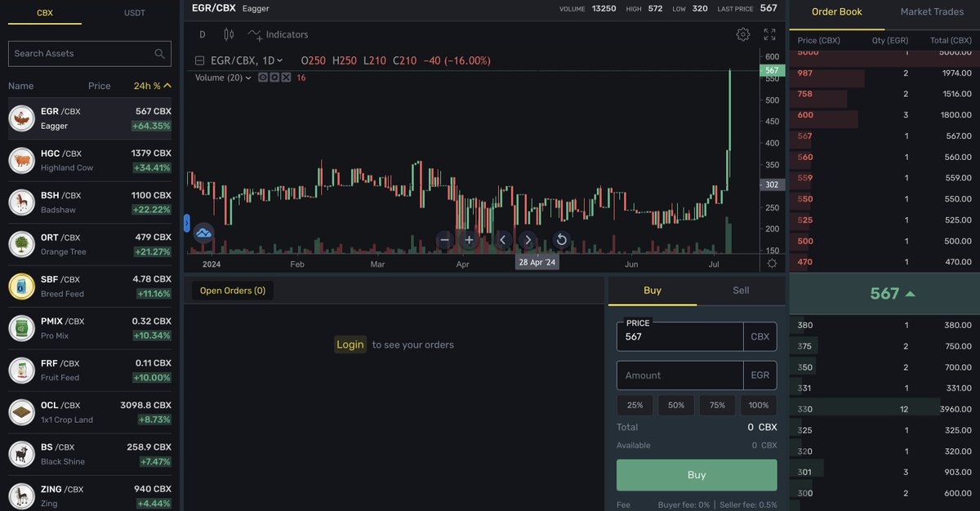Click the Zing asset logo
Viewport: 980px width, 511px height.
point(22,496)
